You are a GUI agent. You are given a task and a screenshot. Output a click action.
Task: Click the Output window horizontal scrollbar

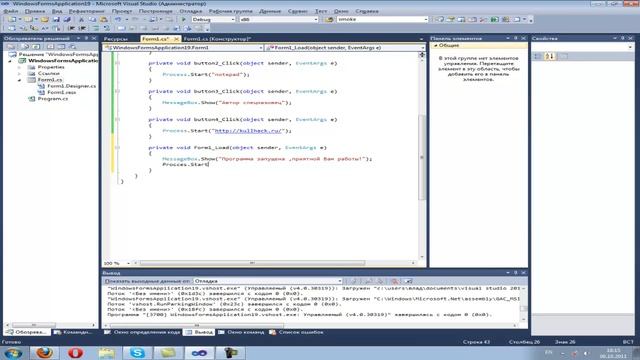[x=197, y=325]
